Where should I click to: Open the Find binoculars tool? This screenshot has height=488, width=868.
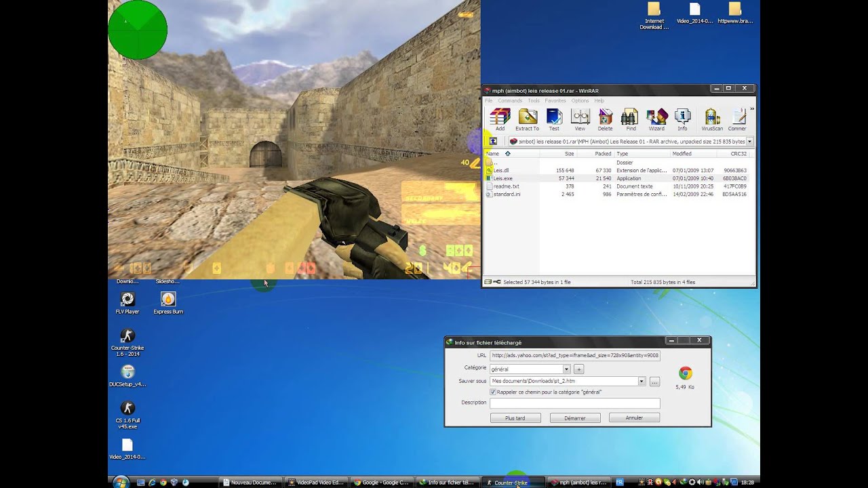pos(631,119)
